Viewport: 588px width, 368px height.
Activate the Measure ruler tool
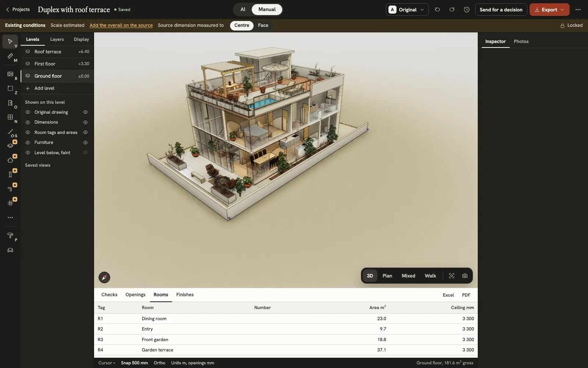coord(10,56)
